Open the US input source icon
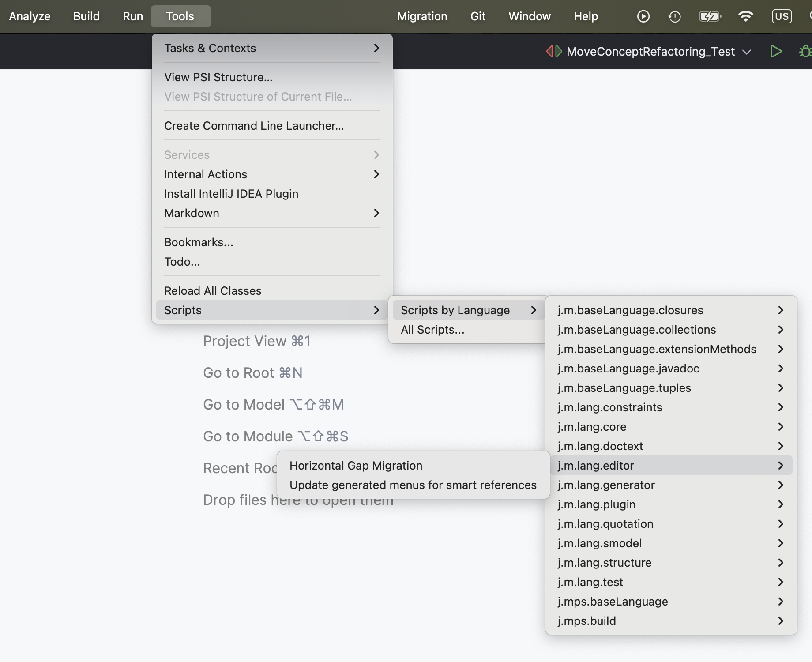Screen dimensions: 812x662 [x=782, y=16]
